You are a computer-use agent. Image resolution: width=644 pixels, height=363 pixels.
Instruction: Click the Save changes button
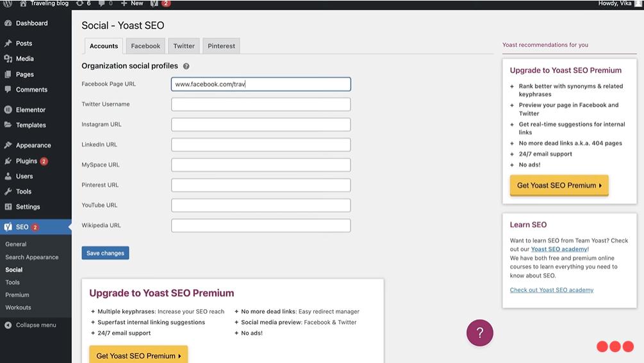tap(105, 253)
